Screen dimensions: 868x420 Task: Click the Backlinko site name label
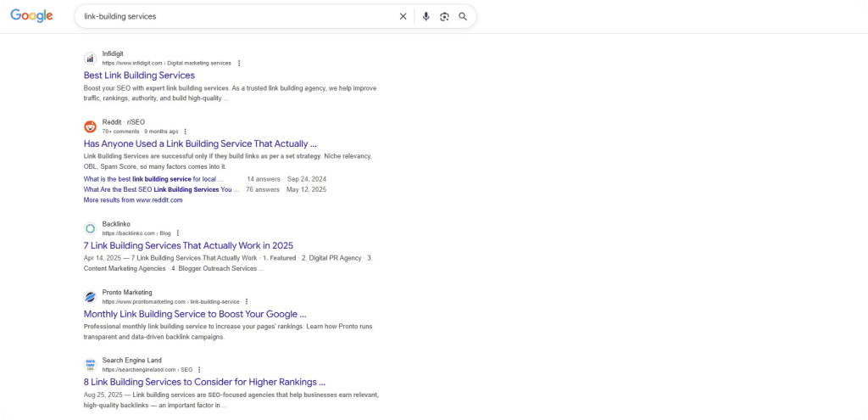tap(116, 224)
